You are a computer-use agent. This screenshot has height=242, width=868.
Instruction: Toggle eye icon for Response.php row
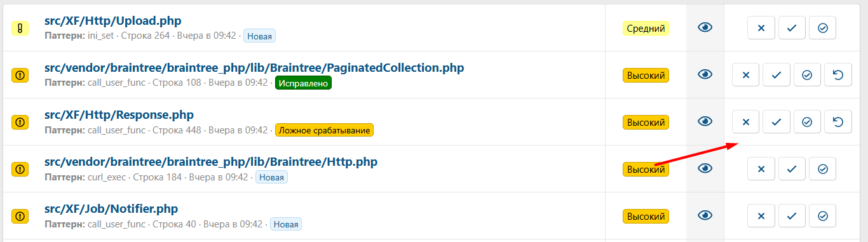tap(705, 122)
